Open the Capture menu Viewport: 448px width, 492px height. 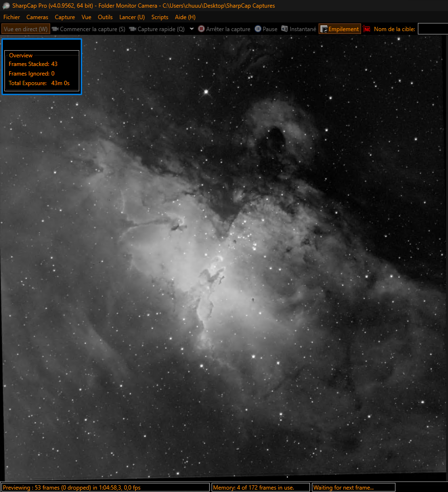pos(65,17)
